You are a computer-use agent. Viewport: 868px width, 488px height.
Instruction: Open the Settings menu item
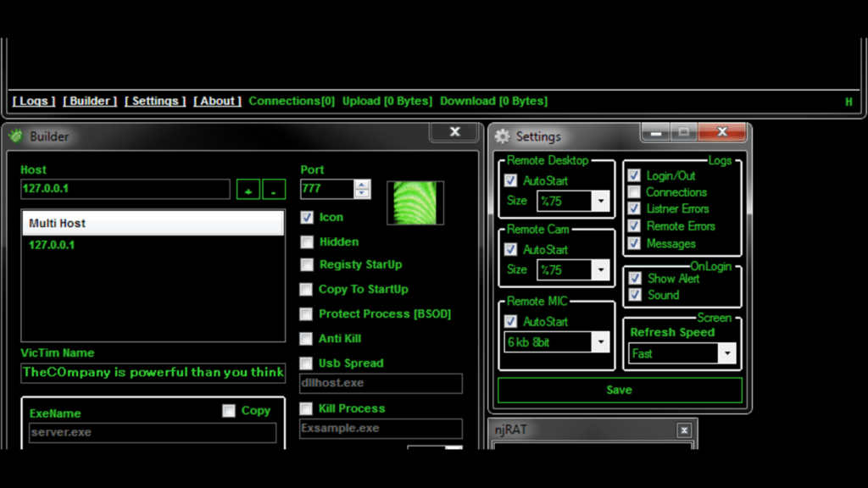(155, 102)
